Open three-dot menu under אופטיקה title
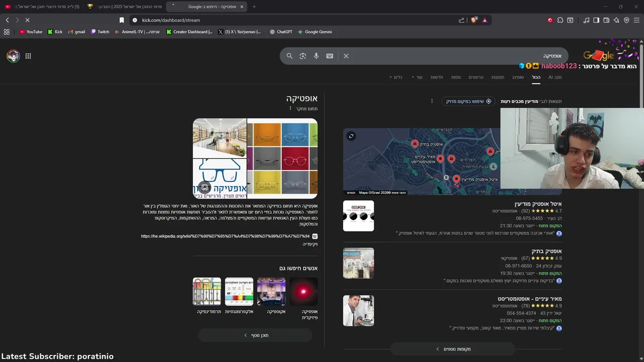 (290, 109)
